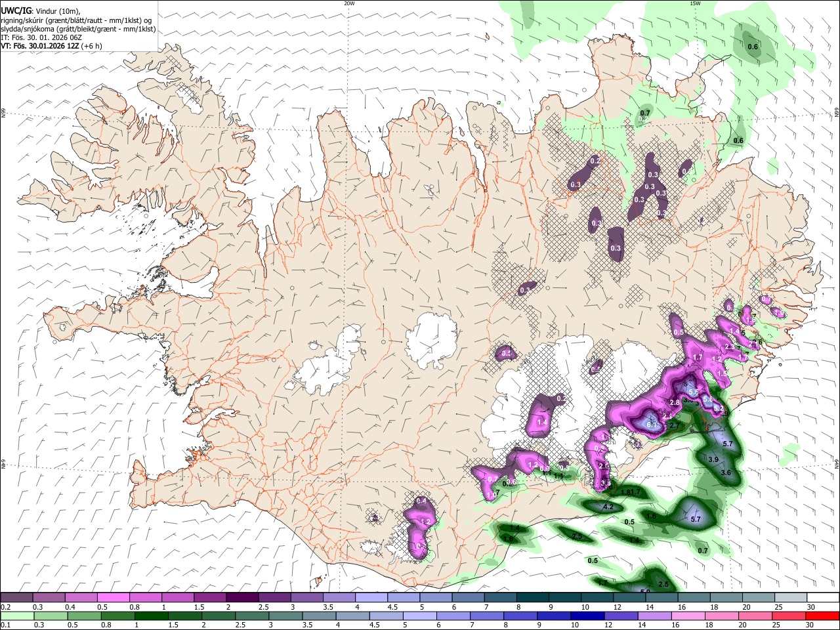Select the dark teal 8 swatch in the upper legend
840x630 pixels.
pyautogui.click(x=534, y=598)
